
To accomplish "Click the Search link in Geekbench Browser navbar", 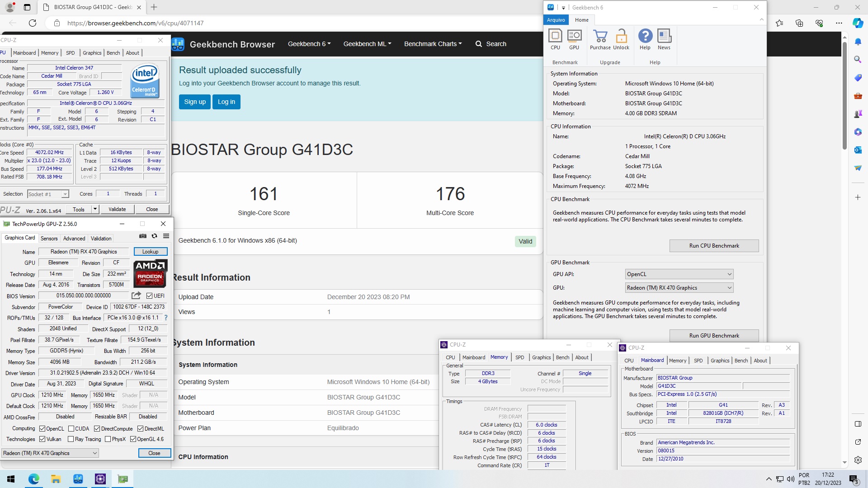I will click(x=491, y=44).
